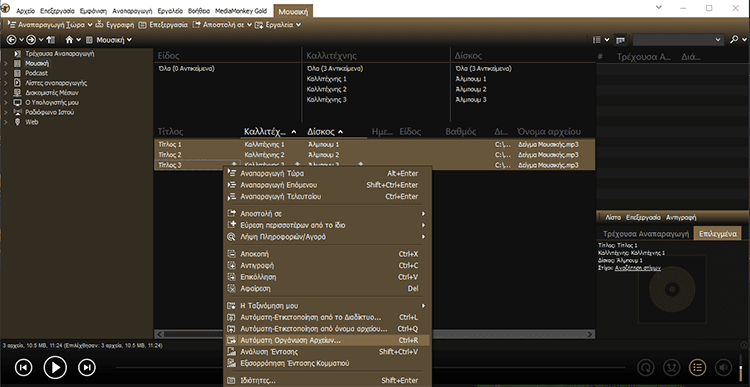This screenshot has height=387, width=750.
Task: Click the search input field
Action: pos(678,40)
